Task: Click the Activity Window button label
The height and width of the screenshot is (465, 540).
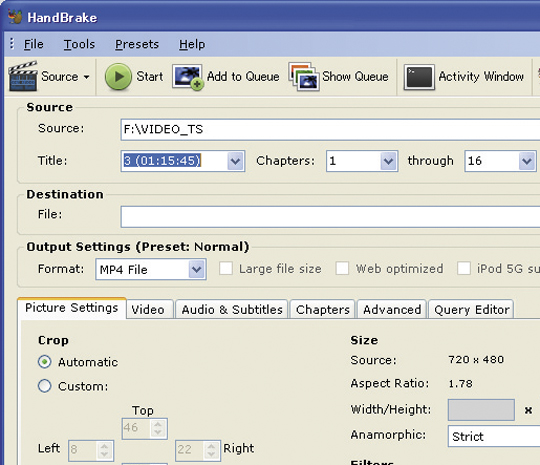Action: [481, 76]
